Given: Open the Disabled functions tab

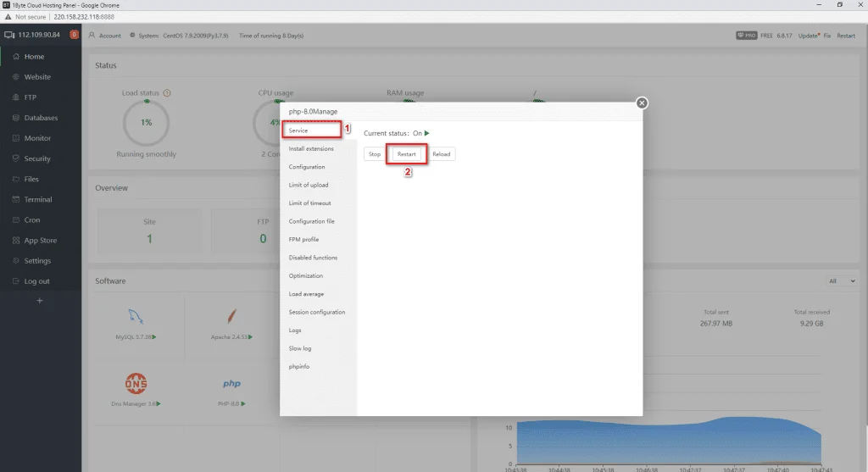Looking at the screenshot, I should click(x=313, y=258).
